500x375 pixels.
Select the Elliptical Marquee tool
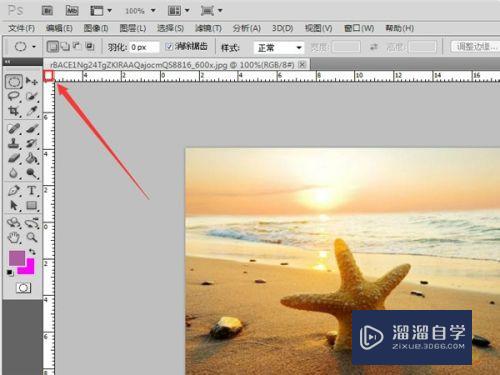14,82
